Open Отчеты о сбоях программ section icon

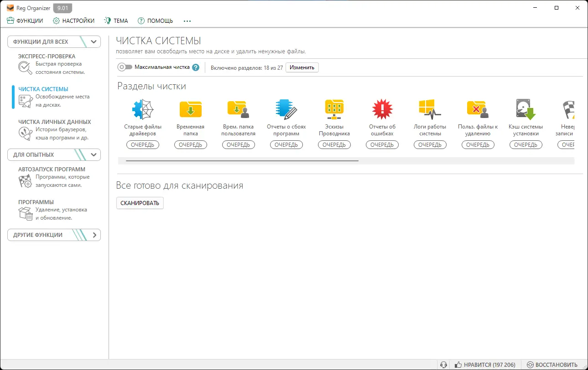(x=286, y=109)
